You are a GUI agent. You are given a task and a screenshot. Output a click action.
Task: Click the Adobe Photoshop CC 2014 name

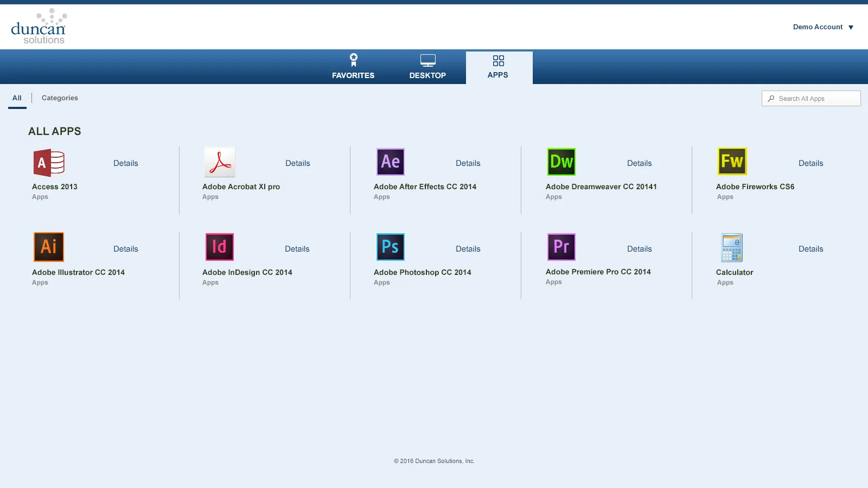pos(423,272)
